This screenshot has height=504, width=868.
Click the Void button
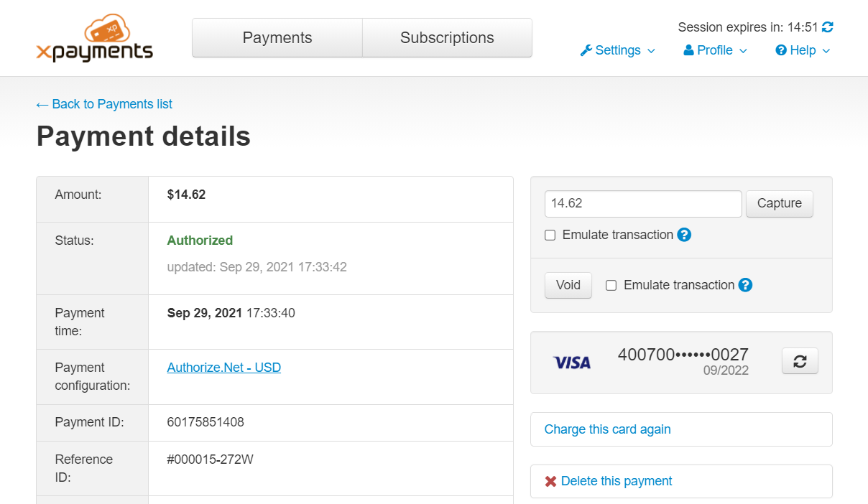pyautogui.click(x=568, y=285)
